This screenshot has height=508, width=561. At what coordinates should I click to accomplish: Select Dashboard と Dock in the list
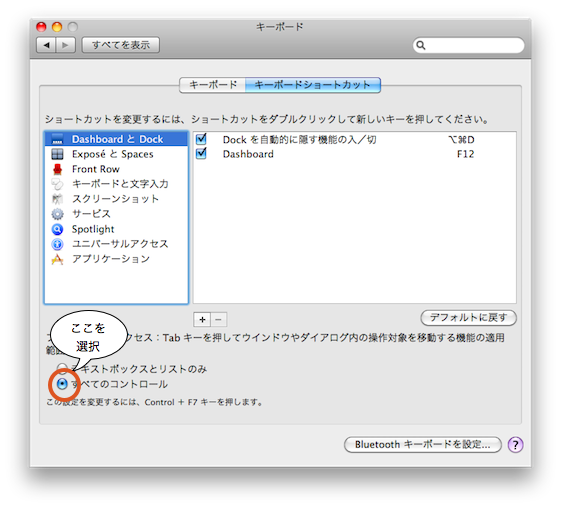point(116,139)
